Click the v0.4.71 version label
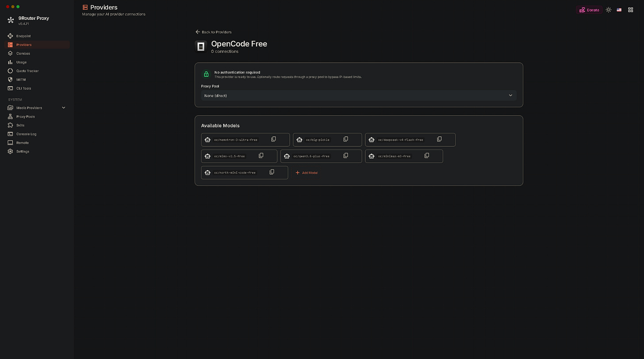Screen dimensions: 644x359 (23, 24)
